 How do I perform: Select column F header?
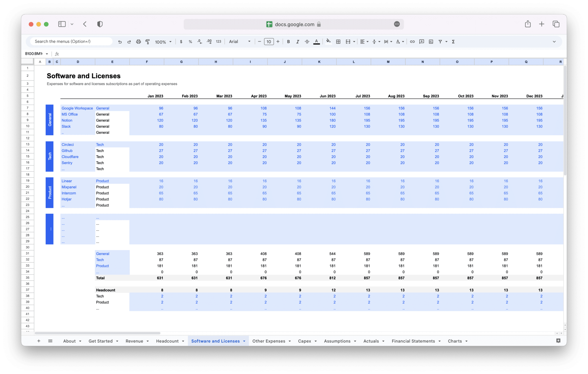[x=147, y=62]
